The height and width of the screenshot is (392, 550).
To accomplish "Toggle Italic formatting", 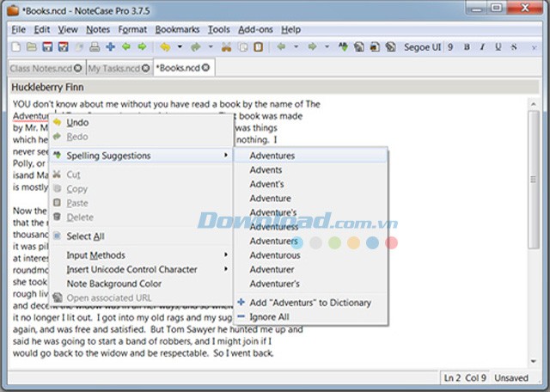I will [x=482, y=47].
